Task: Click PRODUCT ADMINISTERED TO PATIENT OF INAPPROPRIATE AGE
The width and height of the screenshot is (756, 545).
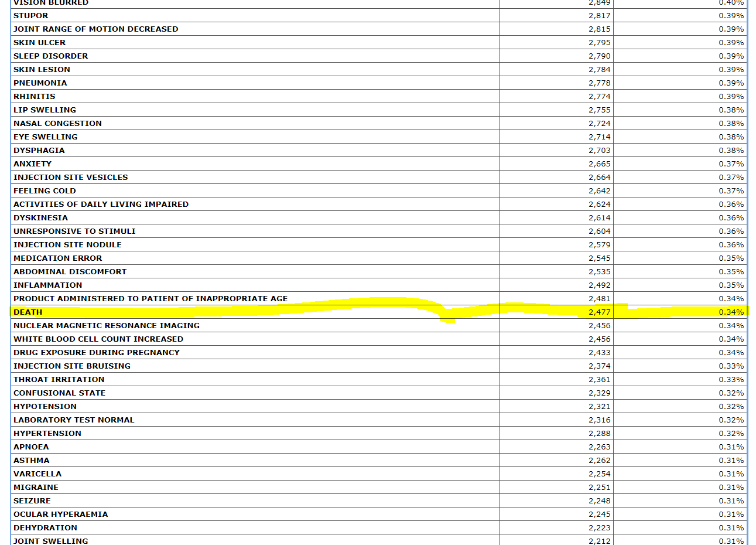Action: pos(151,299)
